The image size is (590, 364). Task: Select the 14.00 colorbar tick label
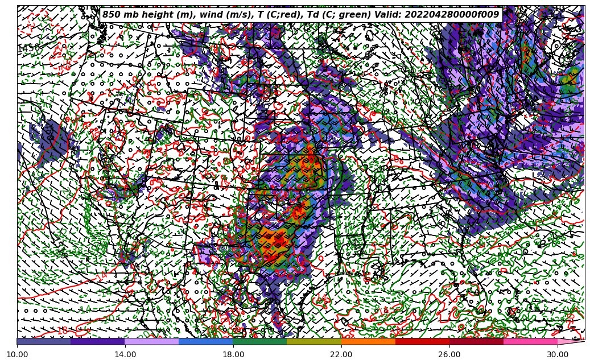(x=125, y=354)
